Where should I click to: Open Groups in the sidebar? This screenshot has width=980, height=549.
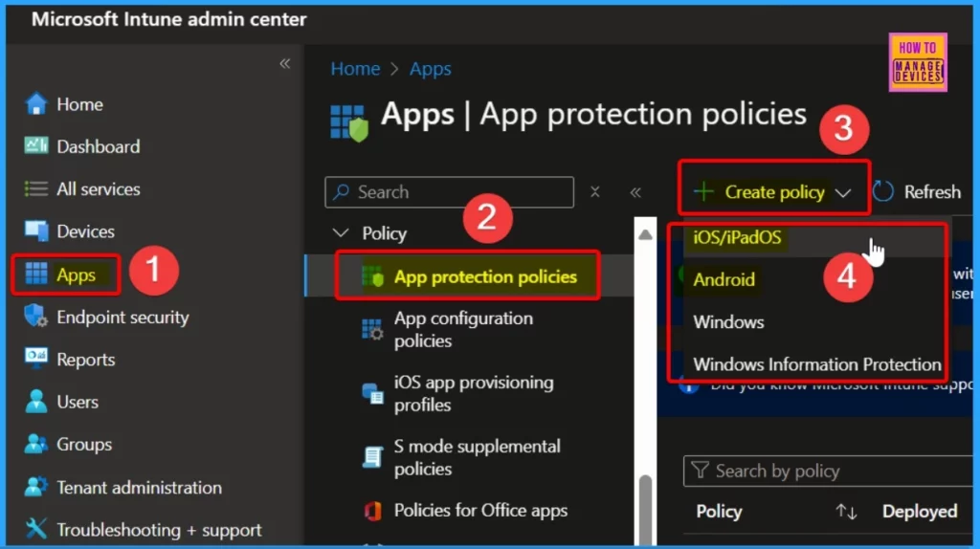pyautogui.click(x=84, y=444)
